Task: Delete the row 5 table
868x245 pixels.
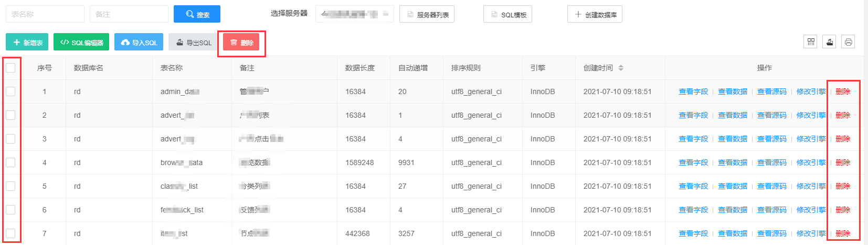Action: [843, 186]
